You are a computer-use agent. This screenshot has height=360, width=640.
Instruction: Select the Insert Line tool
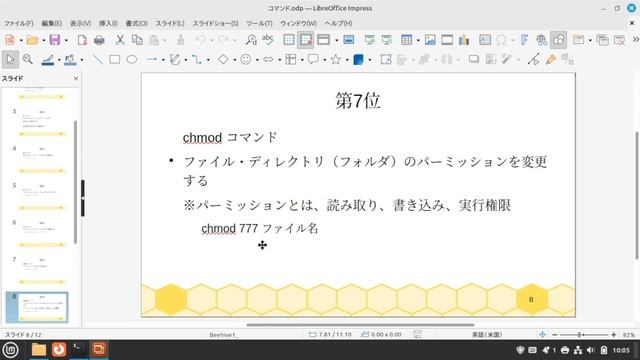point(98,60)
